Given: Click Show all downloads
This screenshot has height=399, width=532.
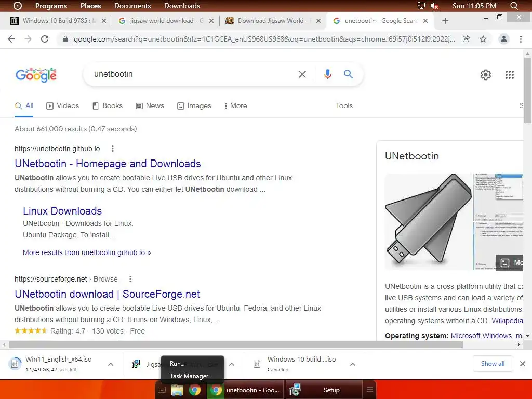Looking at the screenshot, I should 493,364.
